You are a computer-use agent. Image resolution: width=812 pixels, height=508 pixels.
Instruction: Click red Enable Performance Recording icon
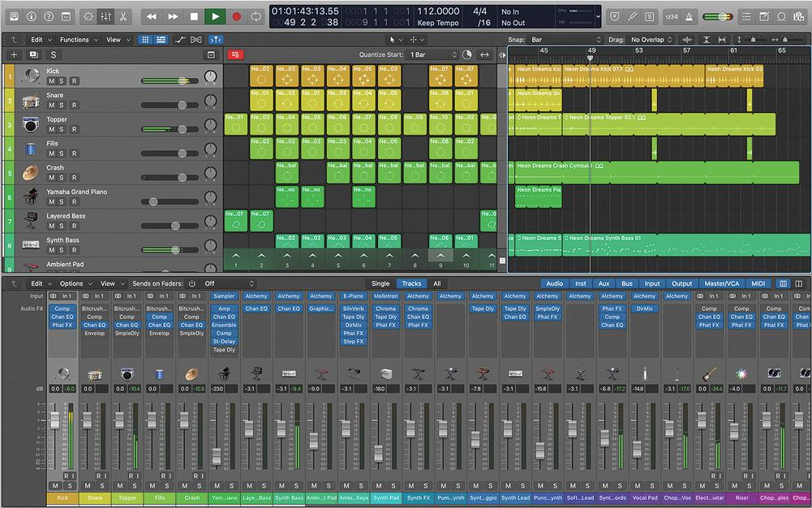pyautogui.click(x=235, y=54)
